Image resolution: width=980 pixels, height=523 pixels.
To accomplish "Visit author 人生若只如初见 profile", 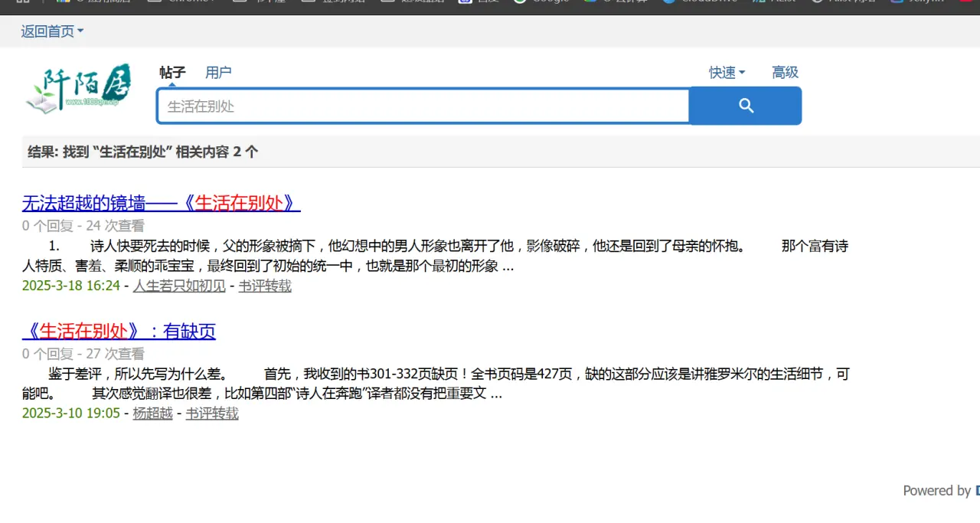I will click(179, 286).
